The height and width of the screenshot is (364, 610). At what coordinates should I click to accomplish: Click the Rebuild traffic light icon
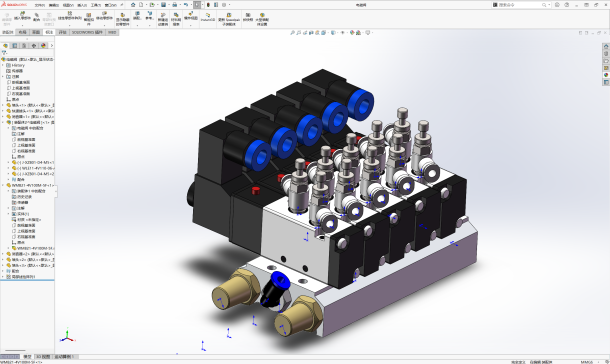[x=208, y=5]
